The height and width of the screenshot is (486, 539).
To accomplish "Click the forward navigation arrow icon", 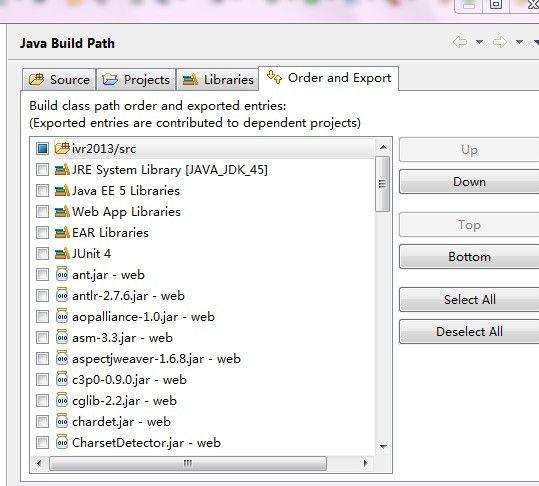I will 499,42.
